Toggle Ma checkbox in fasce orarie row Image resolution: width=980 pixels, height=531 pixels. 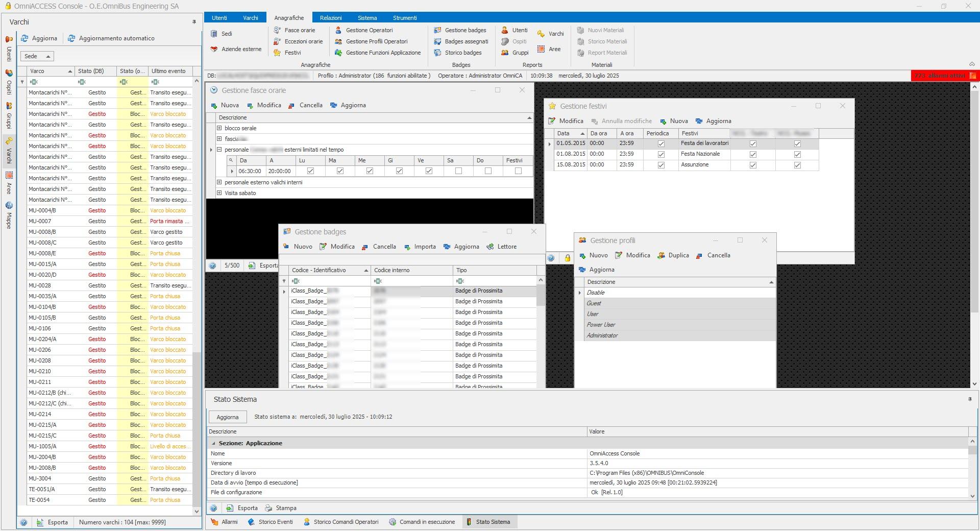(x=340, y=171)
